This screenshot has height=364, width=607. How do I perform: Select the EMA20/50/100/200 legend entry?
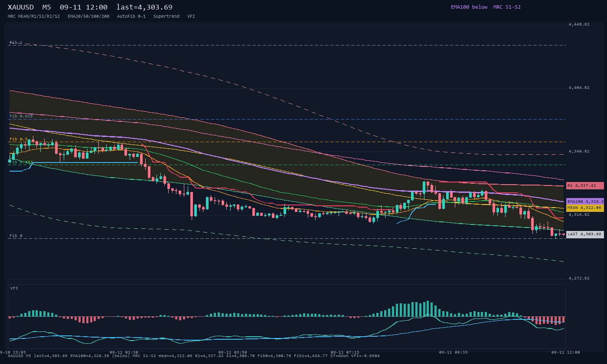(88, 16)
